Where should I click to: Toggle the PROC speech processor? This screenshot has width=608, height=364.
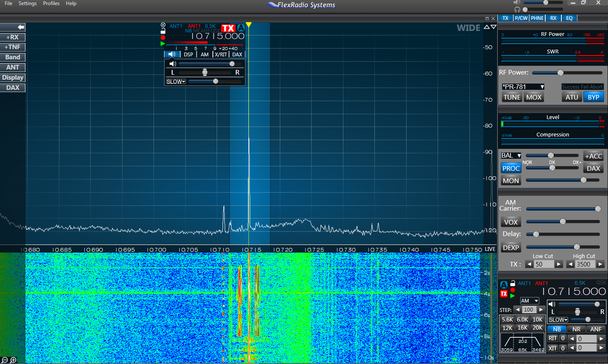point(511,168)
